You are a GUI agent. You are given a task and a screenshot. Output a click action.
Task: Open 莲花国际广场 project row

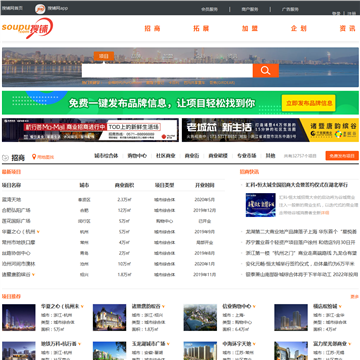(x=16, y=221)
